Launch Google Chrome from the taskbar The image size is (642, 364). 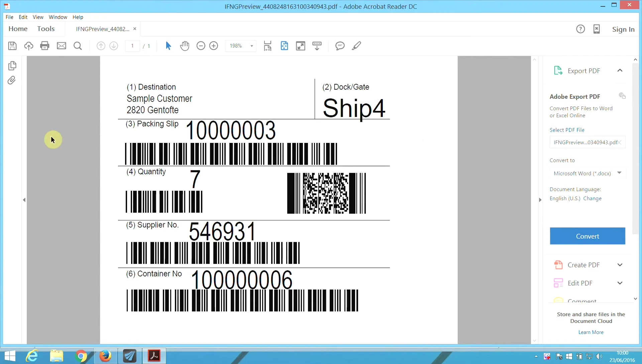click(x=81, y=356)
